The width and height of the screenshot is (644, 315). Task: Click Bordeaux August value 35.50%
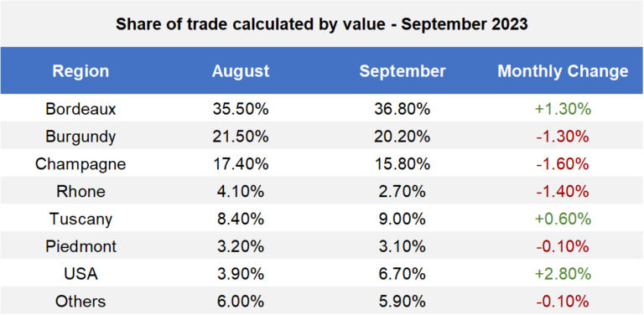coord(241,109)
